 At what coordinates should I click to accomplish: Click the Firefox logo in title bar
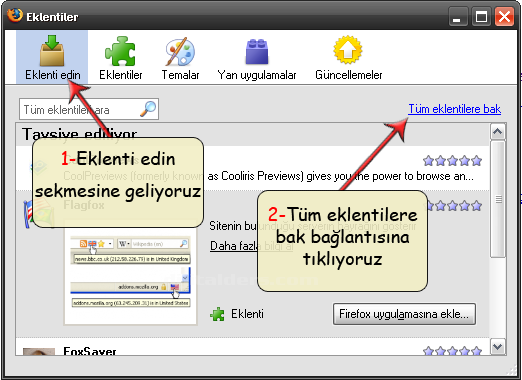15,15
